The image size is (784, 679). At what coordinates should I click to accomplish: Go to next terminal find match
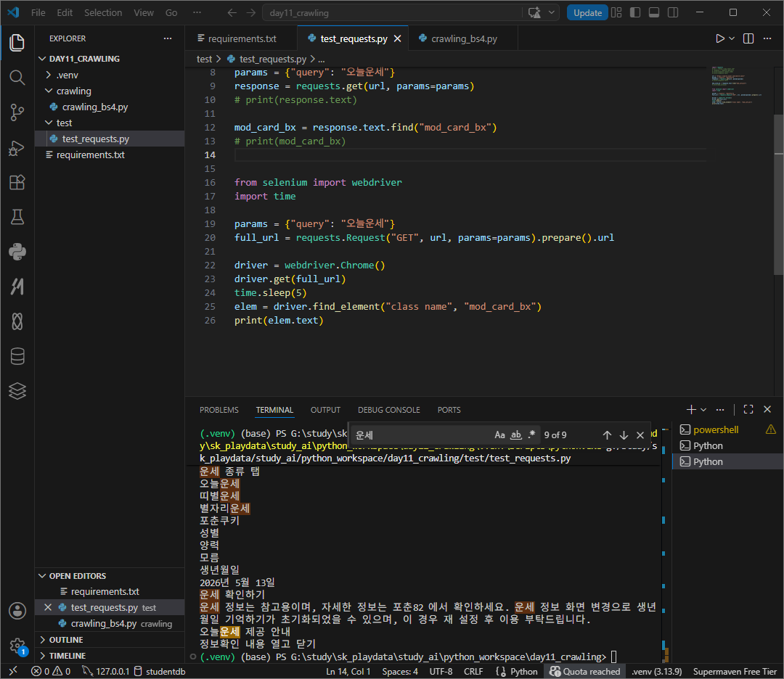[x=624, y=435]
